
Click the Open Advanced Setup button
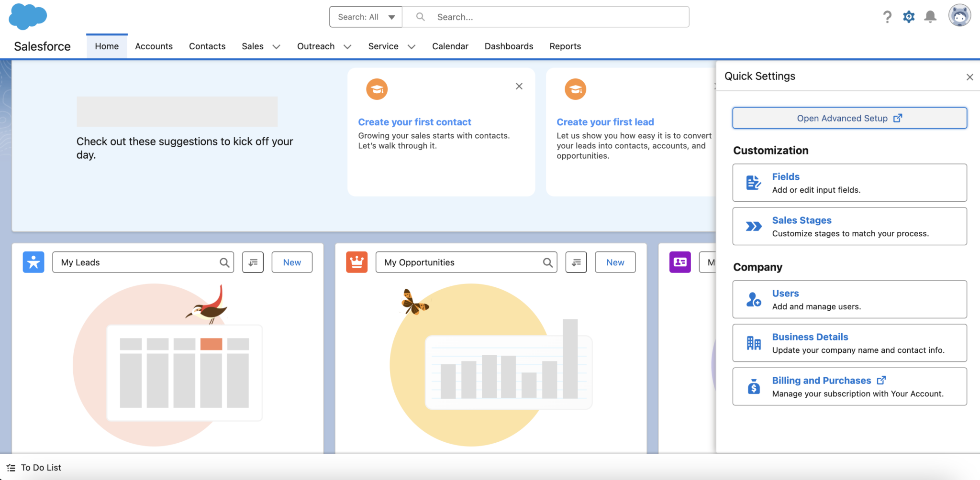click(x=849, y=118)
